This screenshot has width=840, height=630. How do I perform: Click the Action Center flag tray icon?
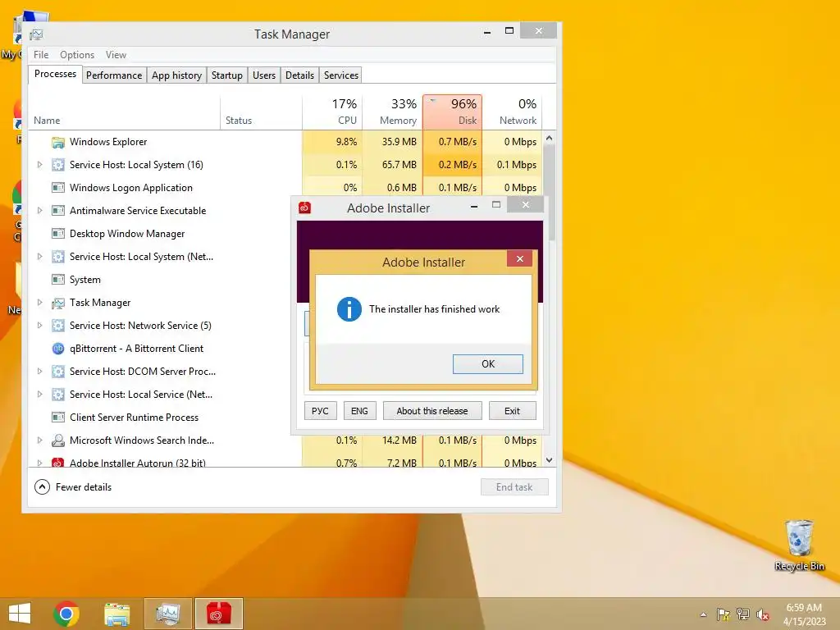click(x=724, y=614)
